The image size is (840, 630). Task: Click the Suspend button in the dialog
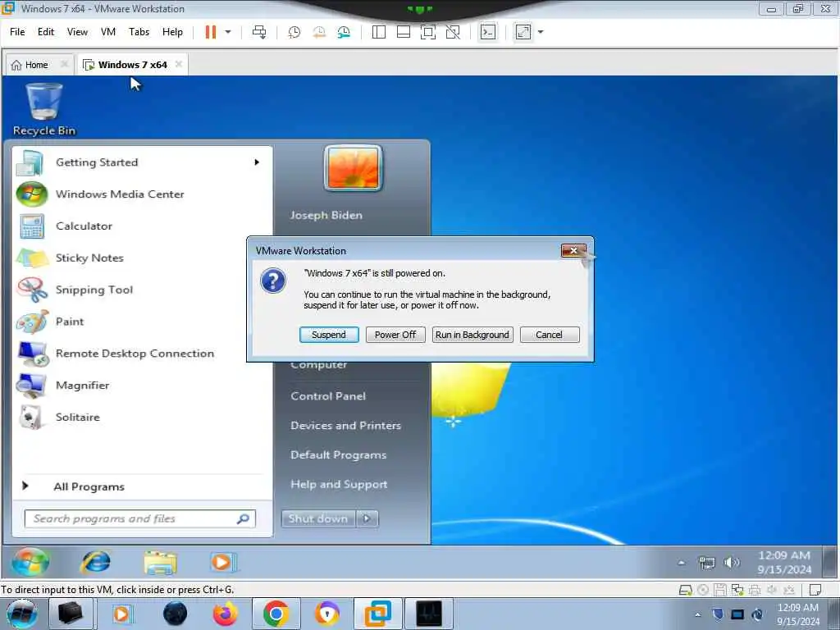point(329,335)
